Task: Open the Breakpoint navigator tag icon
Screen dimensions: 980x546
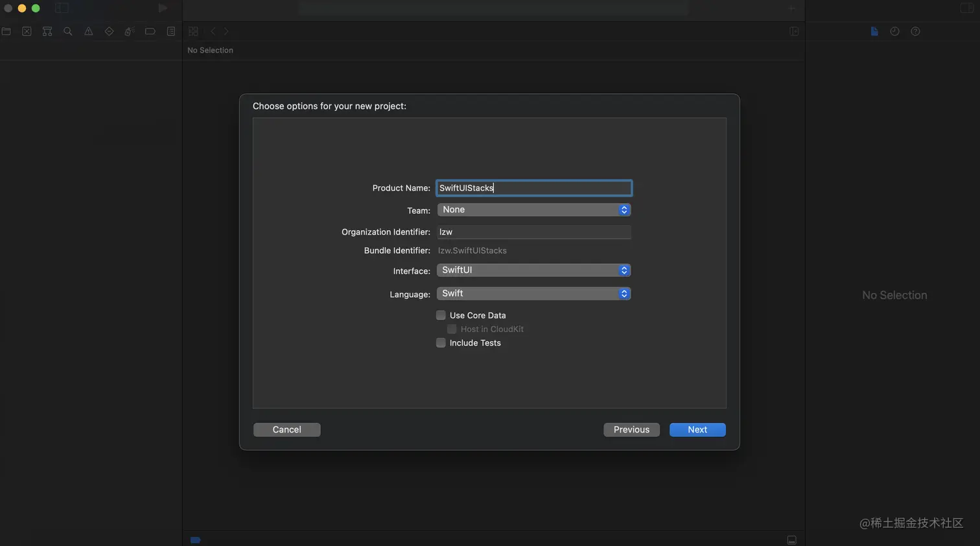Action: [150, 31]
